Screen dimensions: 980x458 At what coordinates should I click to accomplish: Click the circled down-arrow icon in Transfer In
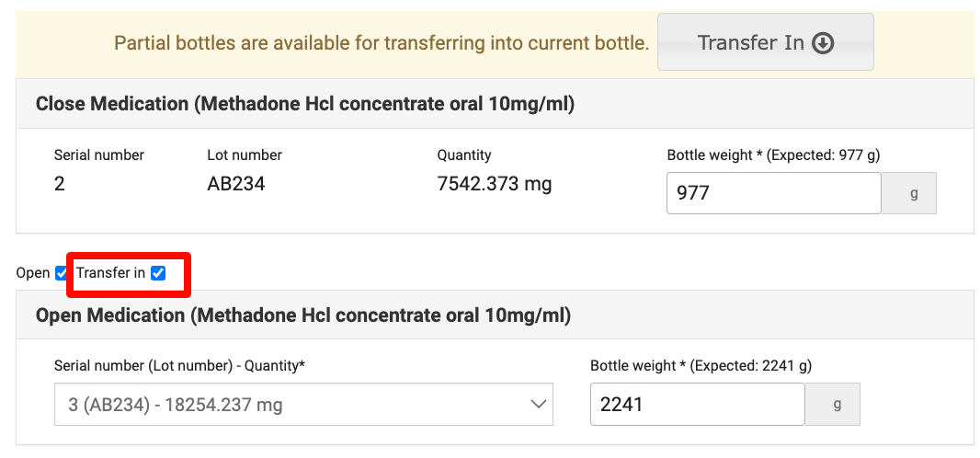pos(824,43)
